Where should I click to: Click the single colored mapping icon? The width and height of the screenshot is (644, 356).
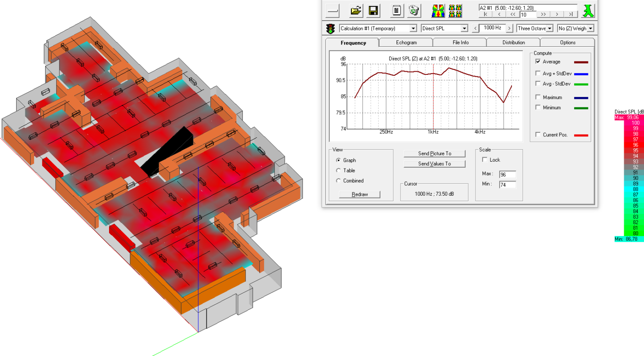[x=438, y=11]
